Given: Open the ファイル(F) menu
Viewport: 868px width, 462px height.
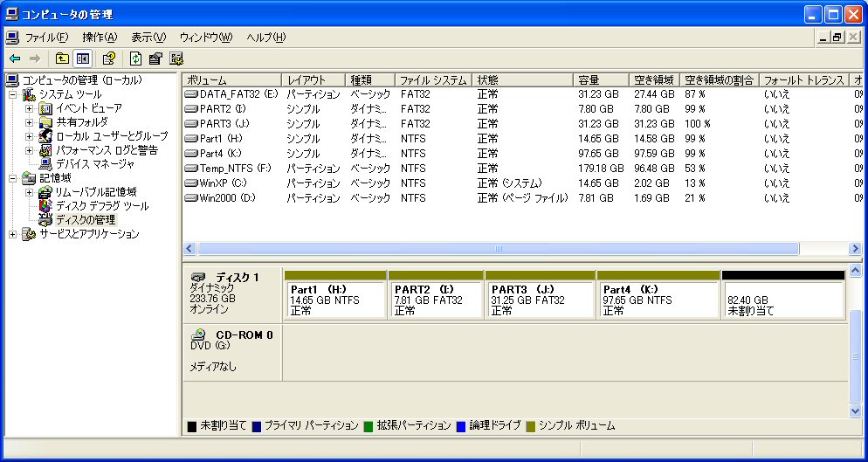Looking at the screenshot, I should click(x=46, y=37).
